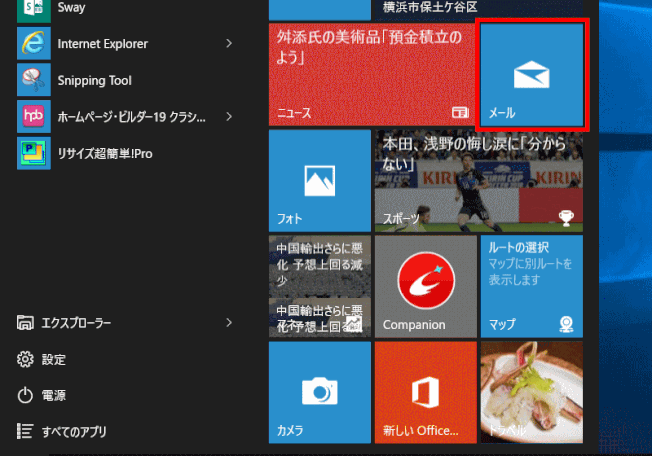Click the エクスプローラー folder icon
652x456 pixels.
pyautogui.click(x=25, y=323)
